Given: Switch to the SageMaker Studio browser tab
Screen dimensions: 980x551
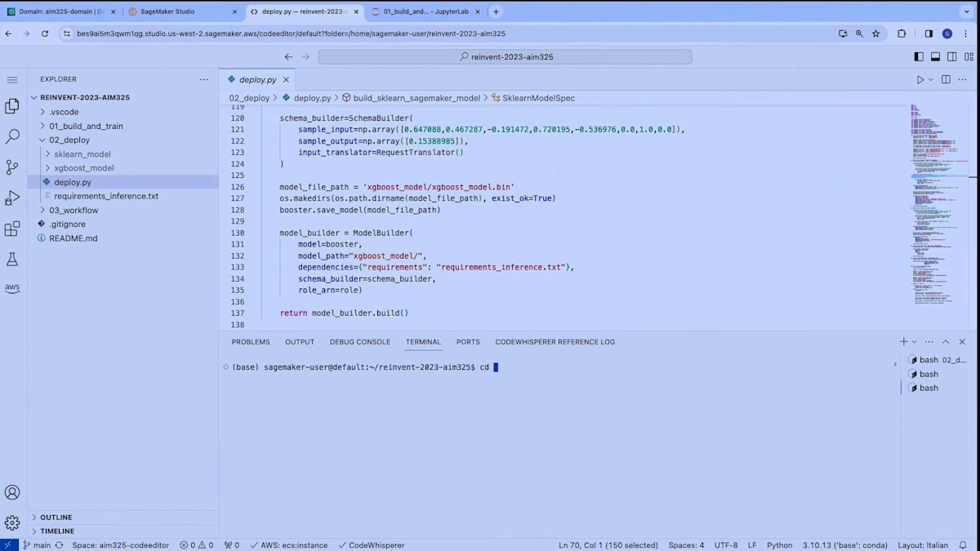Looking at the screenshot, I should pyautogui.click(x=183, y=11).
